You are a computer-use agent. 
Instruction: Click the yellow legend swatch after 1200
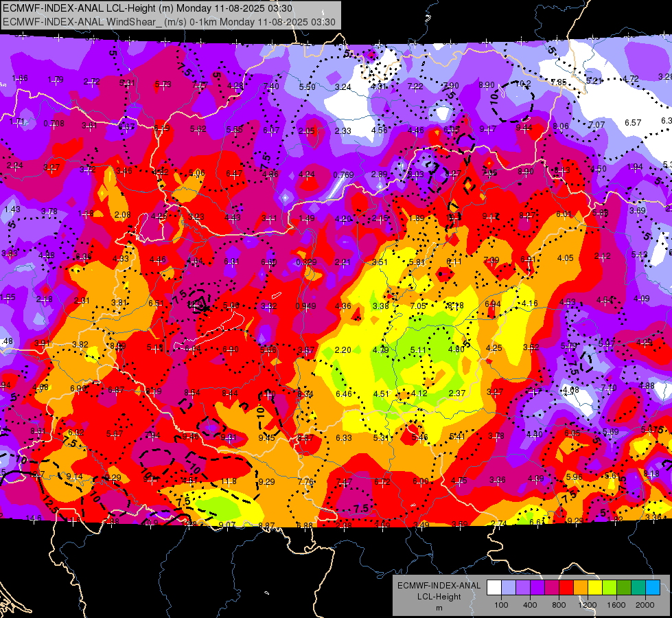point(595,587)
